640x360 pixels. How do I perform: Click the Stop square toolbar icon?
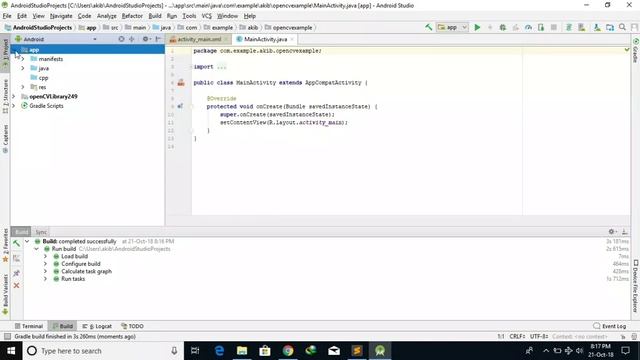[x=553, y=27]
